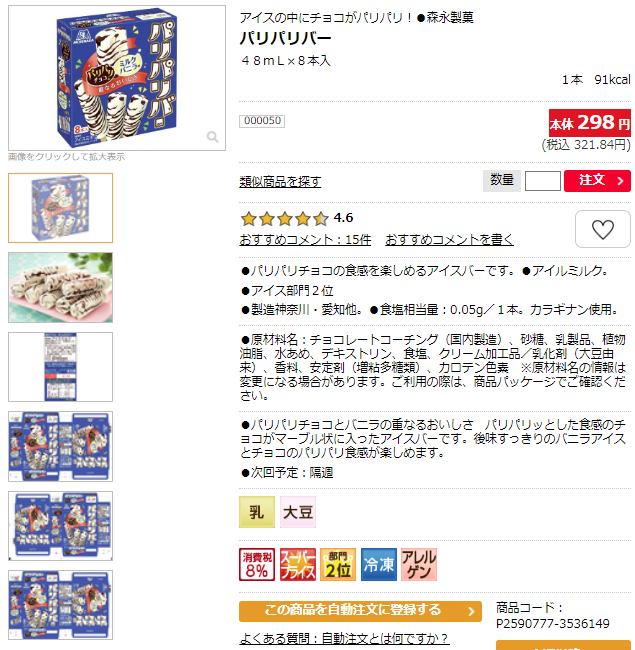The width and height of the screenshot is (635, 650).
Task: Click the red 注文 order button
Action: pos(597,181)
